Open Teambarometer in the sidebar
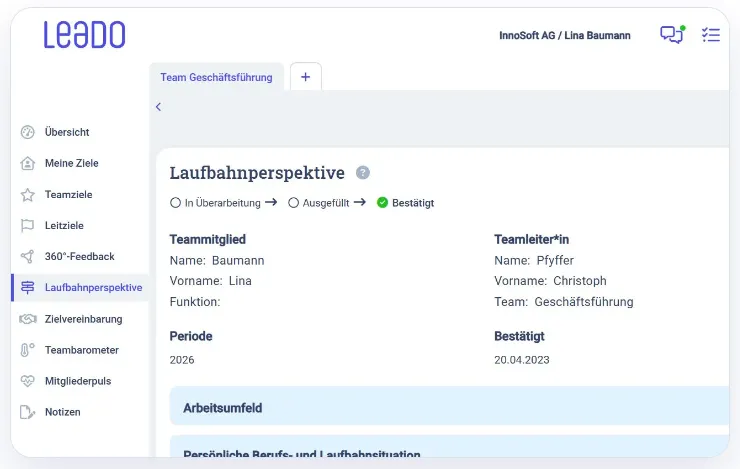Image resolution: width=740 pixels, height=469 pixels. click(x=82, y=350)
